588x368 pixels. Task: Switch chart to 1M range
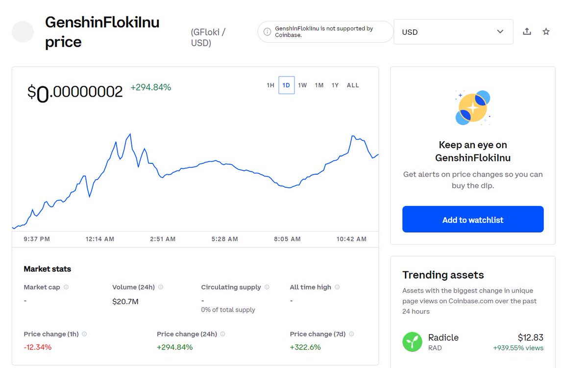[x=319, y=85]
